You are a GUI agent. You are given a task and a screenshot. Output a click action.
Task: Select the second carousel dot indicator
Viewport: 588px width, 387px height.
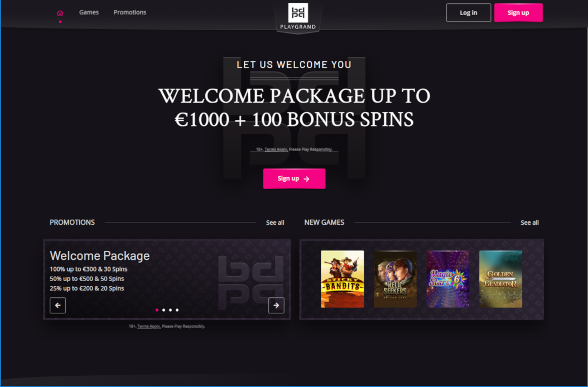(x=163, y=310)
